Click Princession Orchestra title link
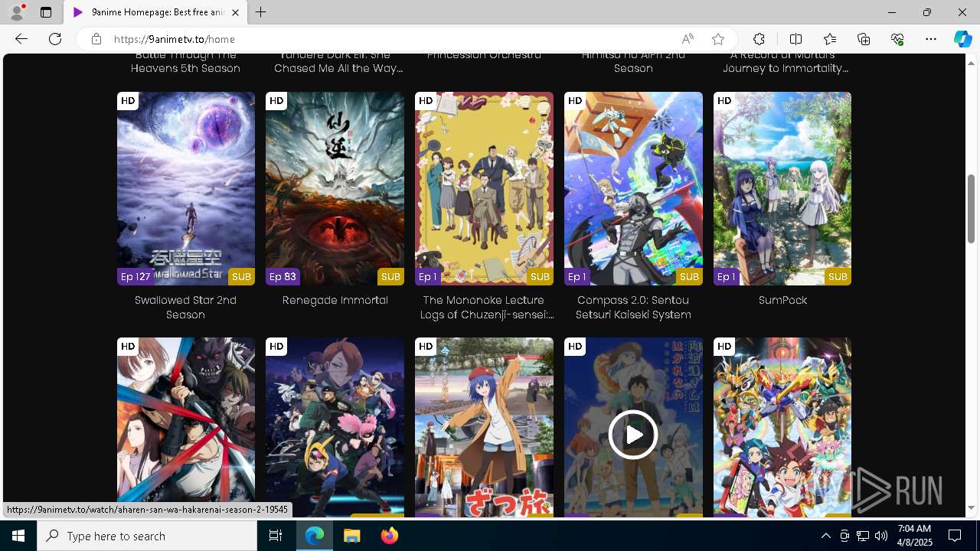The width and height of the screenshot is (980, 551). click(484, 55)
